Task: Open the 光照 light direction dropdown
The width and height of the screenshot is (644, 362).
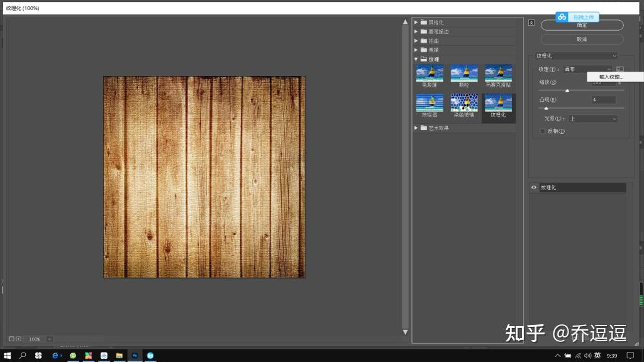Action: tap(592, 119)
